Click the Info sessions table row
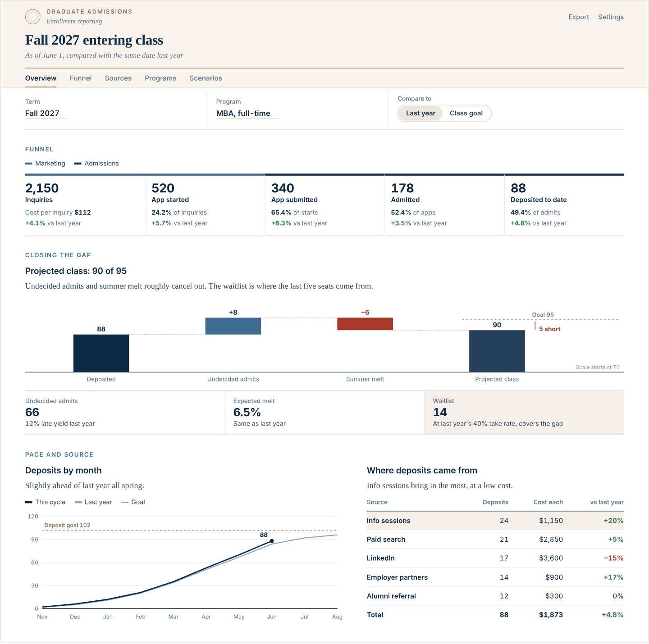Viewport: 649px width, 644px height. tap(495, 521)
